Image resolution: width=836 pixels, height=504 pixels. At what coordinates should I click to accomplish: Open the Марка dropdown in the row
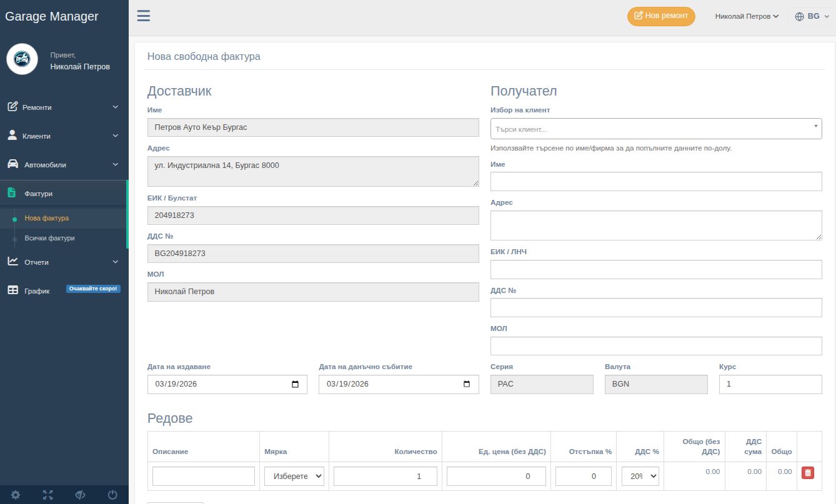(x=294, y=476)
